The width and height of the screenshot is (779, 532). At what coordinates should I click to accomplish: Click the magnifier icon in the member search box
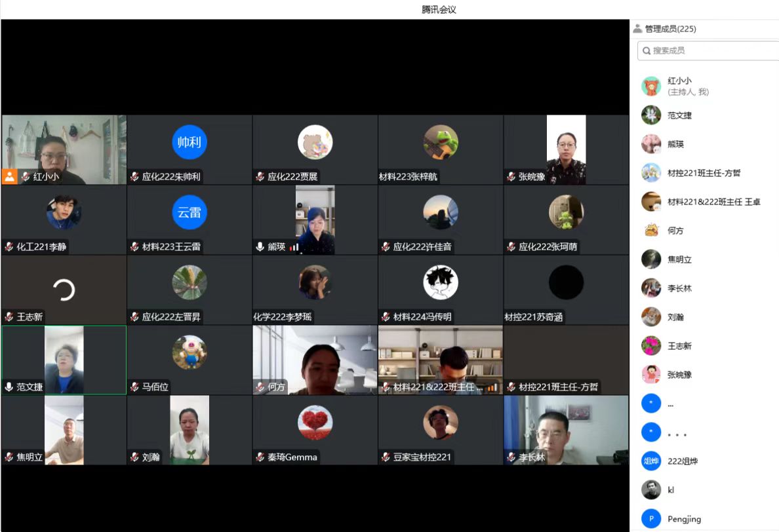[x=647, y=50]
